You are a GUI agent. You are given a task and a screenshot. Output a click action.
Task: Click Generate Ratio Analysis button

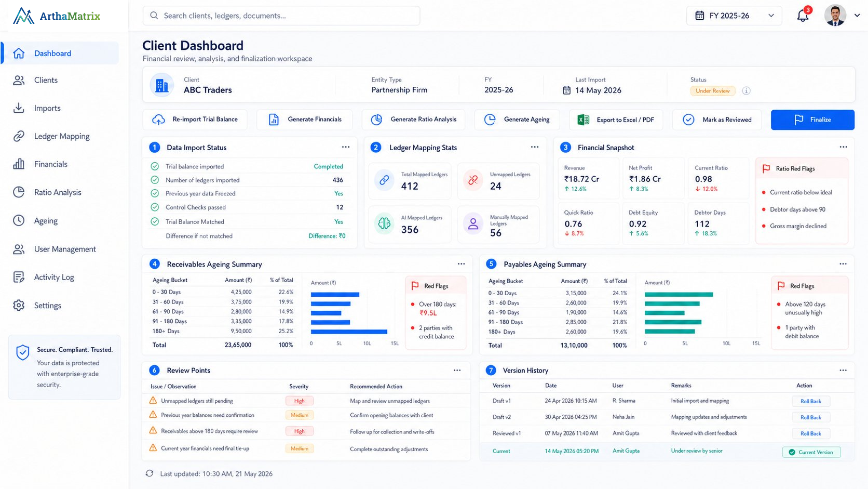click(414, 120)
